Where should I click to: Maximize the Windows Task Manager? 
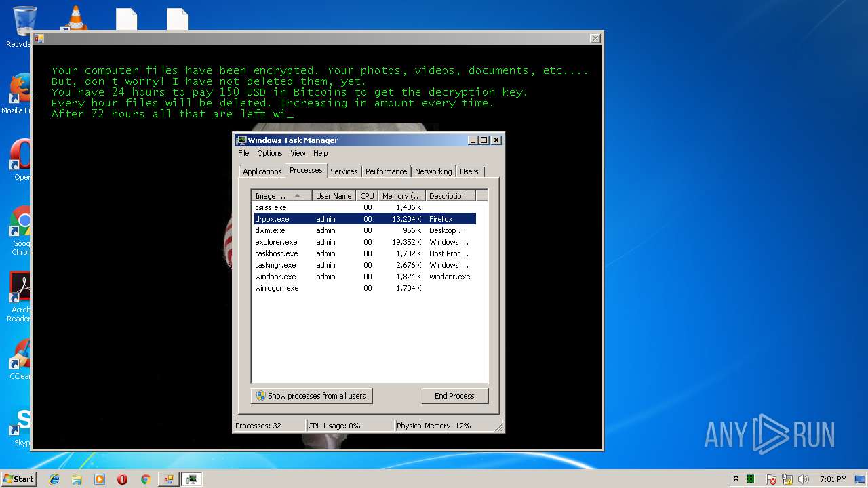tap(484, 140)
